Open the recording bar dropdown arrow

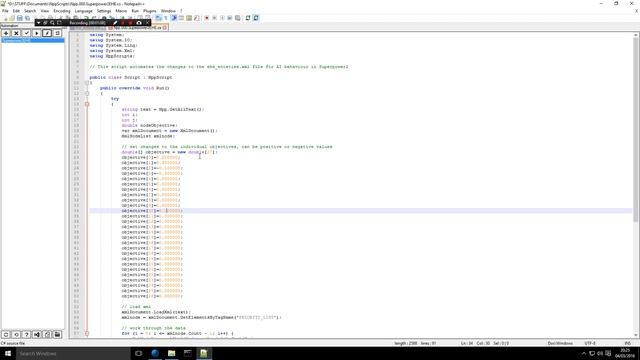tap(38, 23)
